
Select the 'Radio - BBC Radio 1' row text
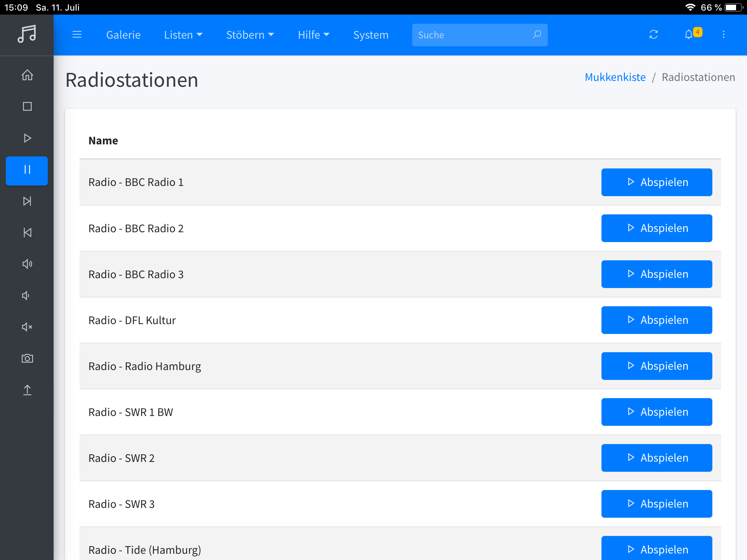[136, 182]
